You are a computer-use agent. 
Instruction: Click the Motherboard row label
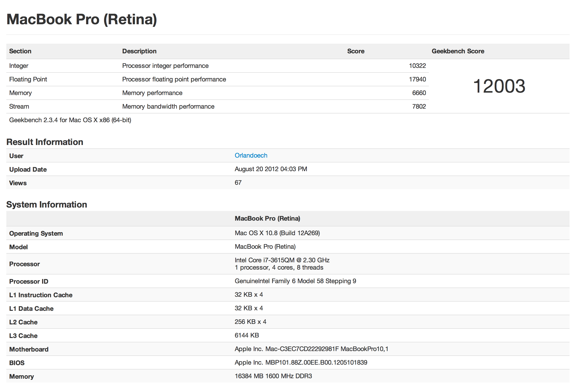29,349
